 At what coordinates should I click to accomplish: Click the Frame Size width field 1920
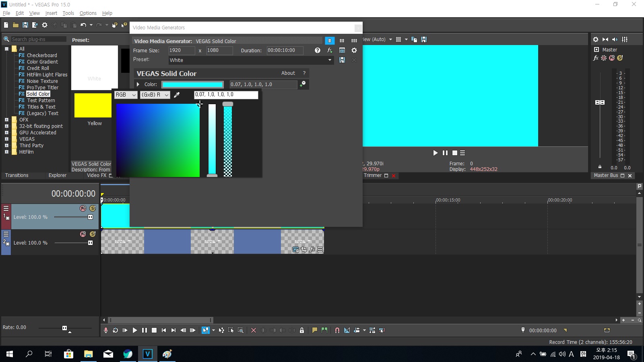click(182, 50)
